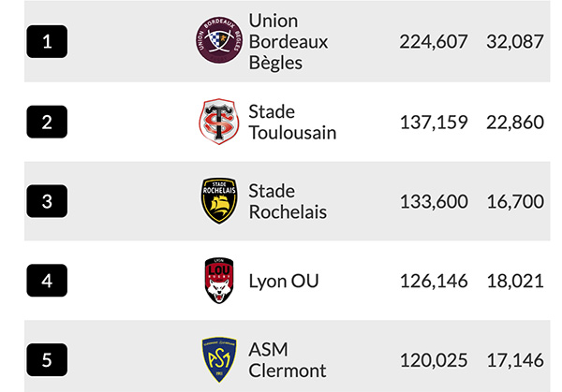
Task: Open the Stade Rochelais team name
Action: [x=288, y=201]
